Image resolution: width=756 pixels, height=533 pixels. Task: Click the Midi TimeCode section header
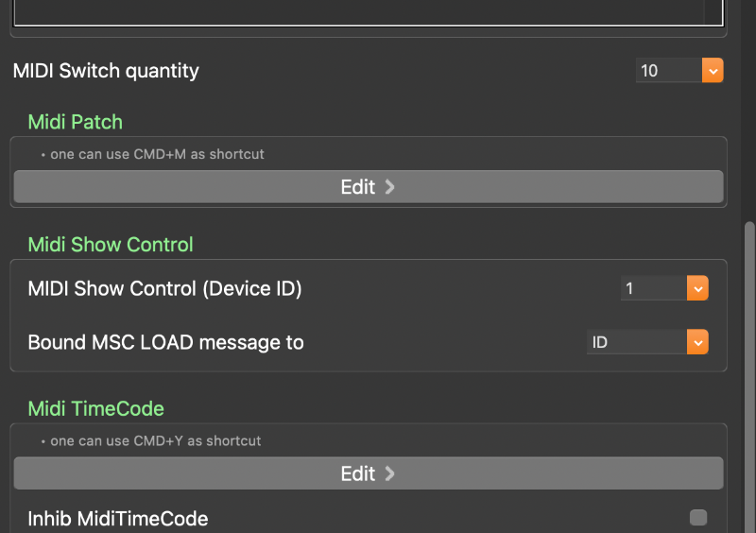96,409
